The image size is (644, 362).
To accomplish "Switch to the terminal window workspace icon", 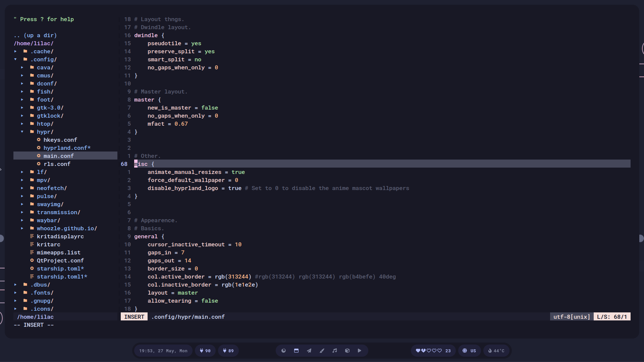I will (296, 351).
